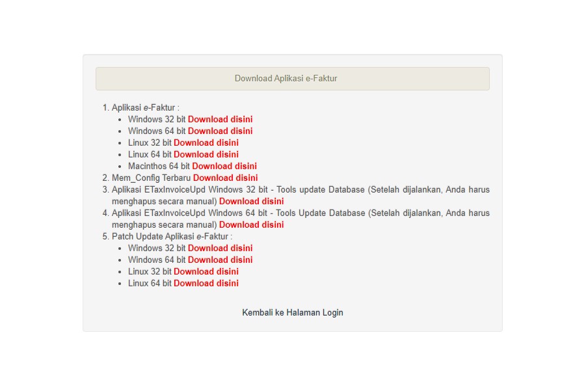Screen dimensions: 588x365
Task: Click the Download Aplikasi e-Faktur header bar
Action: pyautogui.click(x=292, y=79)
